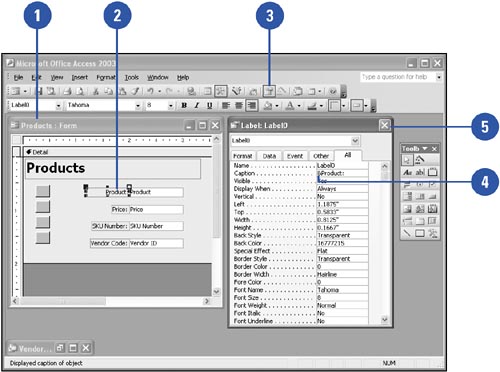Image resolution: width=500 pixels, height=372 pixels.
Task: Select the Option Group tool in Toolbox
Action: [432, 172]
